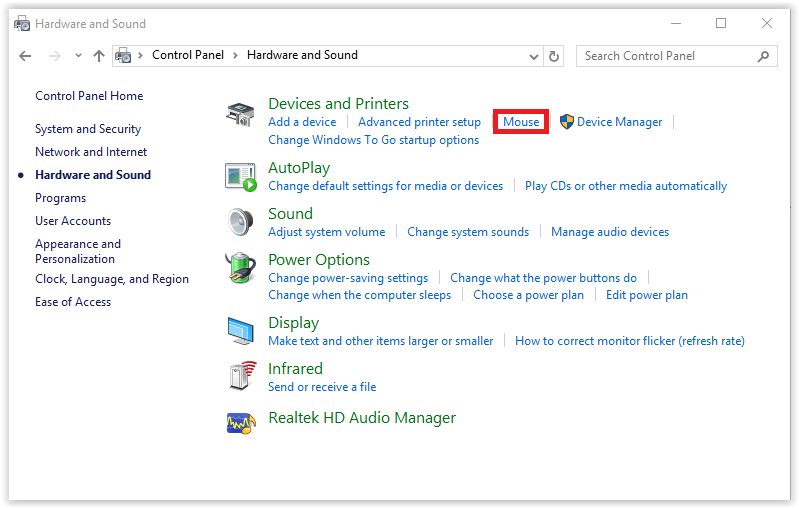Open the Realtek HD Audio Manager icon
799x508 pixels.
click(241, 423)
